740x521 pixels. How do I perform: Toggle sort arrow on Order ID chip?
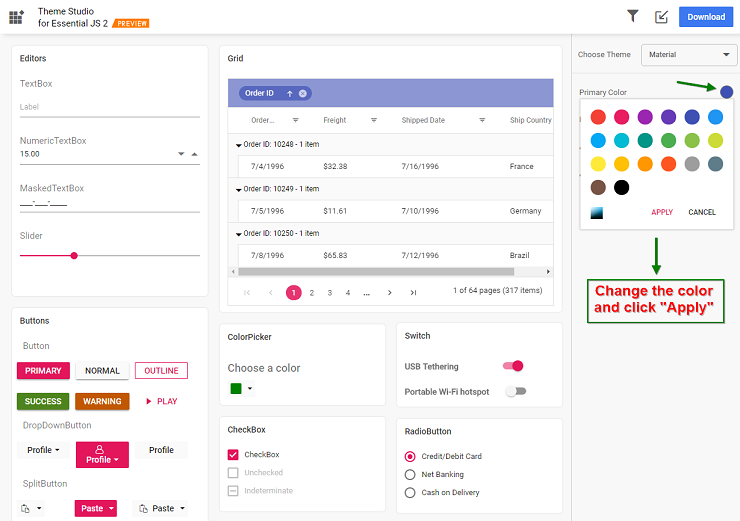click(x=290, y=93)
